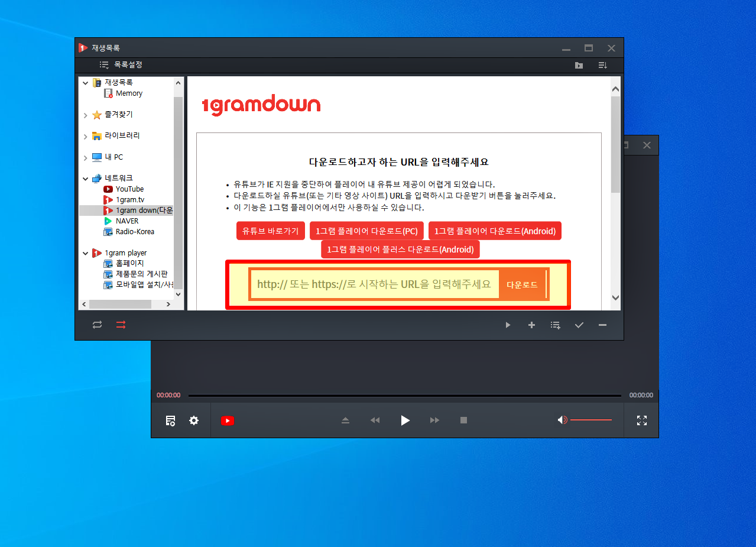Click the orange 다운로드 button
756x547 pixels.
coord(522,284)
